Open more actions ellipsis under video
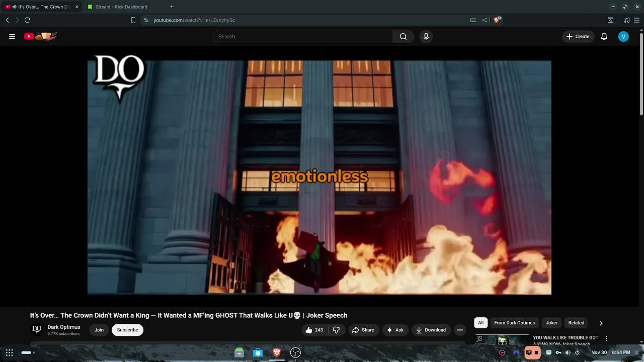Image resolution: width=644 pixels, height=362 pixels. pyautogui.click(x=460, y=330)
